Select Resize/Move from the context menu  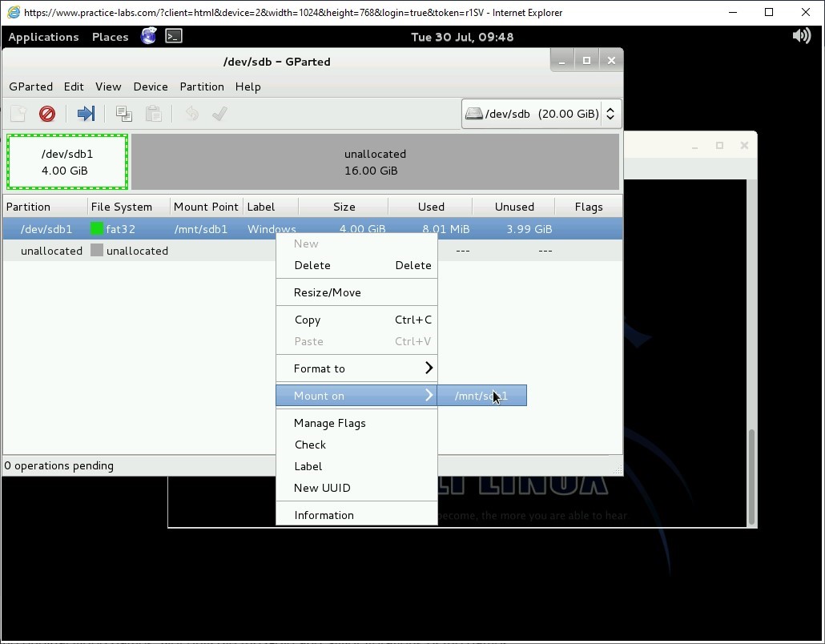click(x=328, y=292)
